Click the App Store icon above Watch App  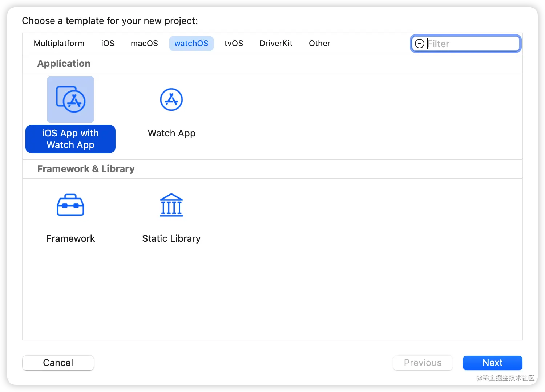(x=171, y=99)
